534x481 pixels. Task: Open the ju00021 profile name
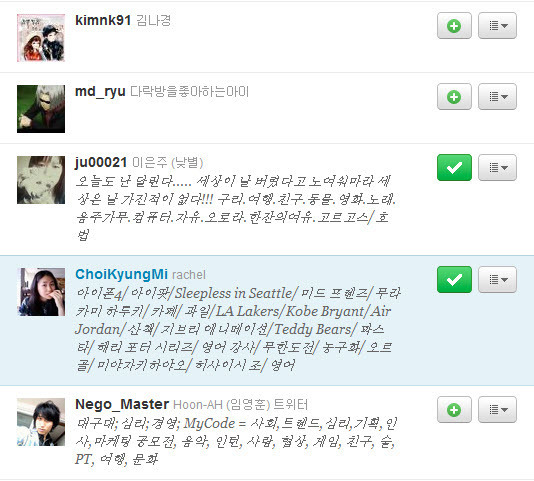(101, 162)
